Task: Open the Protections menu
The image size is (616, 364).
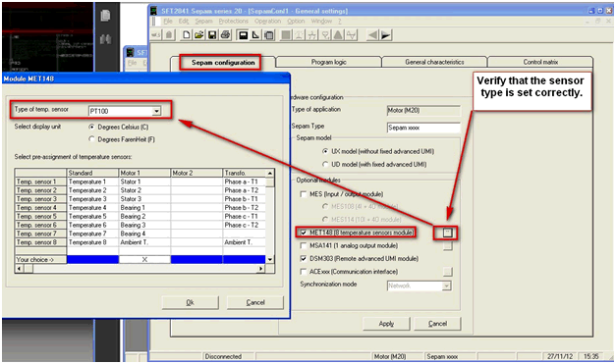Action: (x=234, y=22)
